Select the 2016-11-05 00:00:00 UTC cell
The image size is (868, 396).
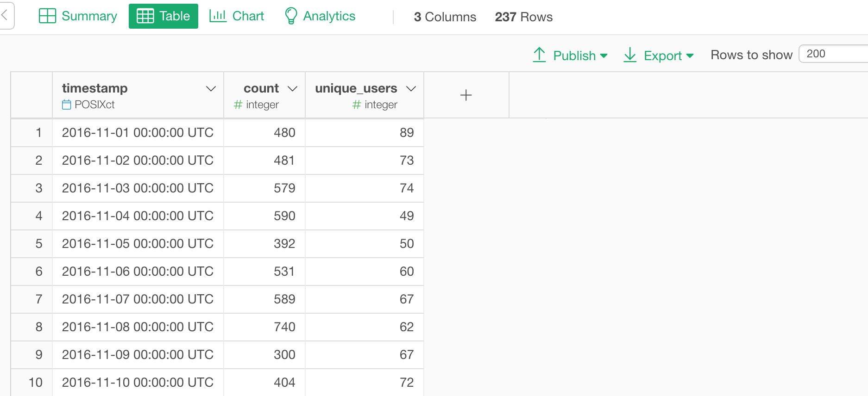point(138,244)
